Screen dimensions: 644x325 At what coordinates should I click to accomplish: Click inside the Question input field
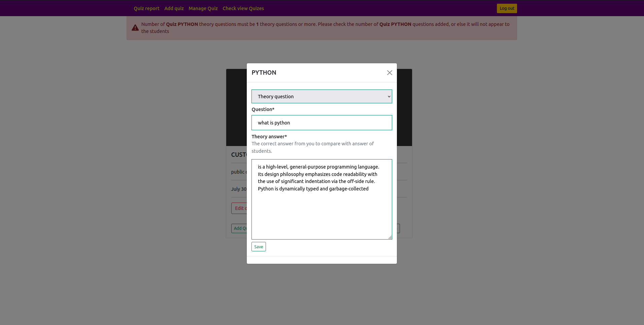coord(321,122)
